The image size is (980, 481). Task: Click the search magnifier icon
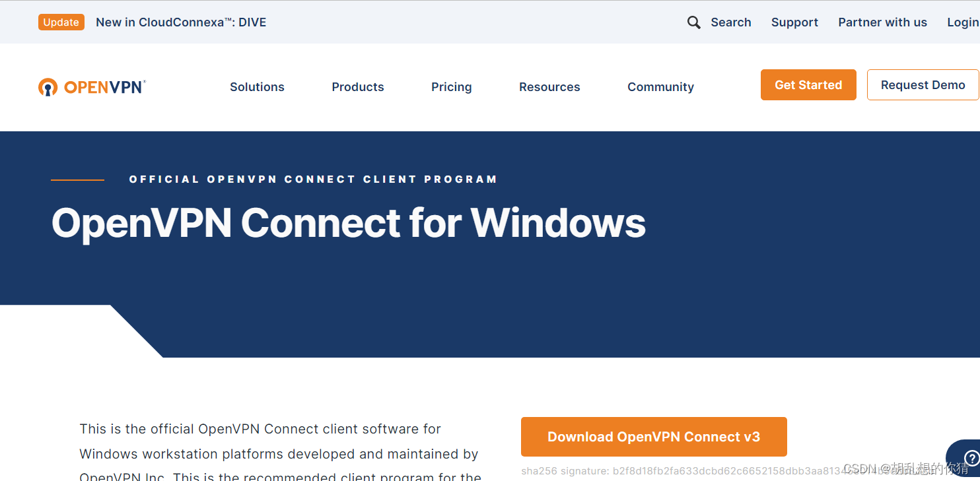point(693,22)
